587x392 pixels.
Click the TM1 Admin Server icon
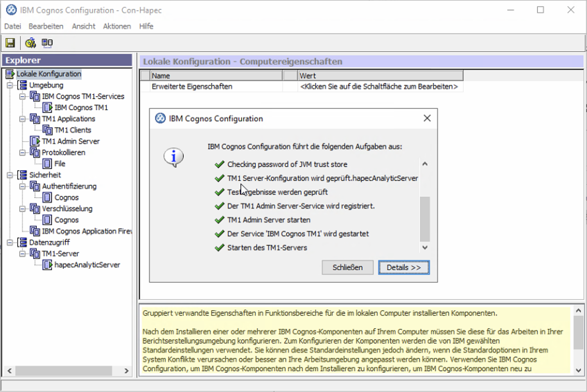click(x=35, y=141)
